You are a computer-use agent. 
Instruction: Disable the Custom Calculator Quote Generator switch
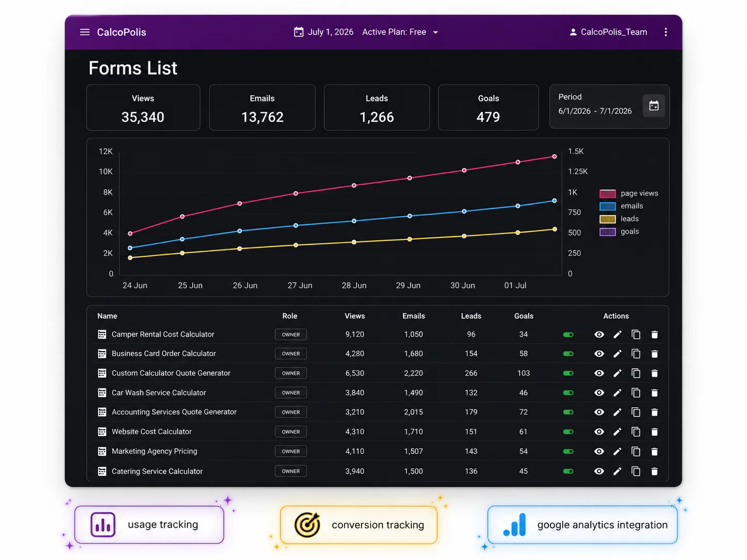pos(569,373)
